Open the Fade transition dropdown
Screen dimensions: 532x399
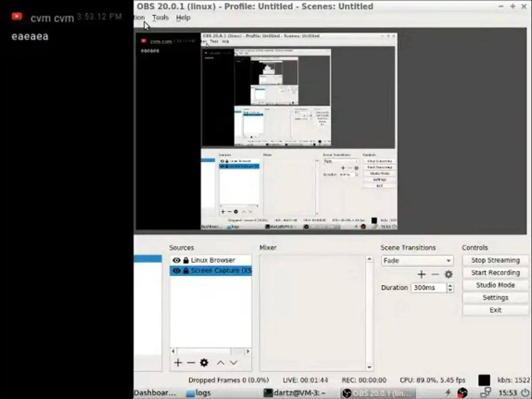417,261
